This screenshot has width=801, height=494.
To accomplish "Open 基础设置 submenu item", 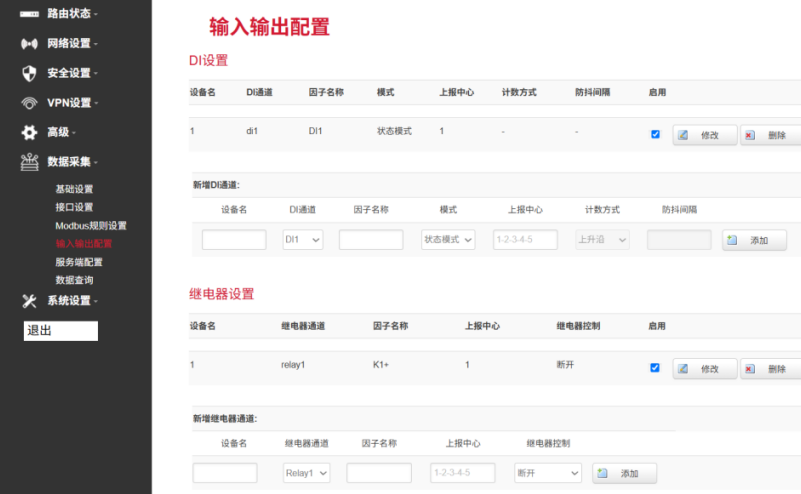I will (74, 189).
